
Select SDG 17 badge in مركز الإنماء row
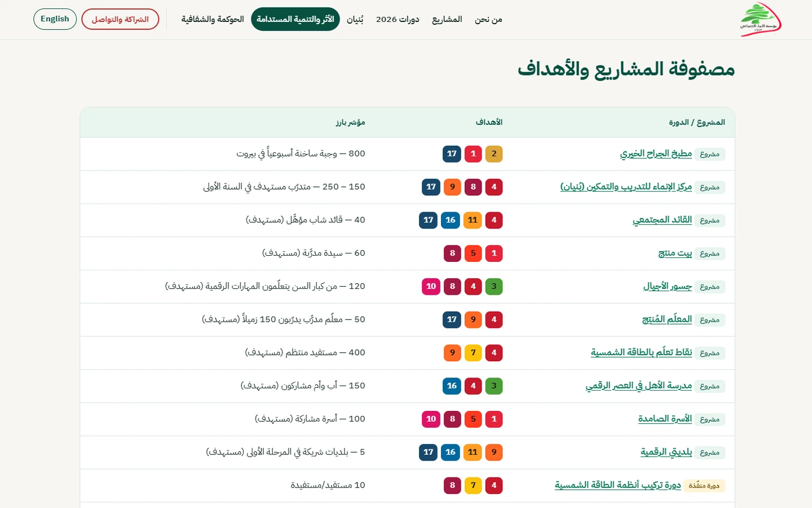pyautogui.click(x=431, y=187)
